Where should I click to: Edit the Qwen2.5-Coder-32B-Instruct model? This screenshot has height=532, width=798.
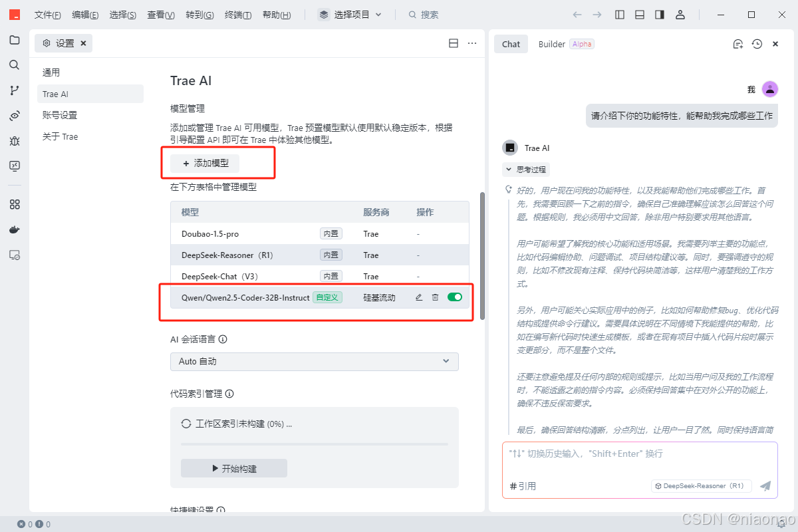coord(419,297)
